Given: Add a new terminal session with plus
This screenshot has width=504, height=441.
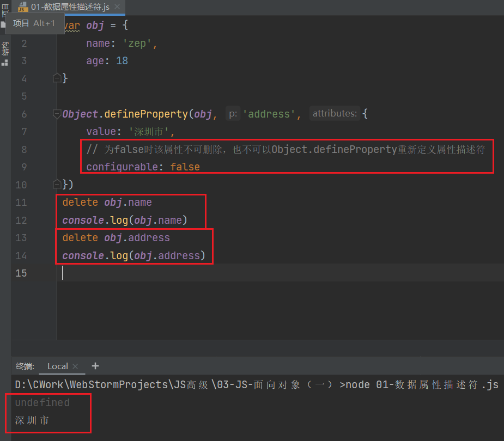Looking at the screenshot, I should coord(95,366).
